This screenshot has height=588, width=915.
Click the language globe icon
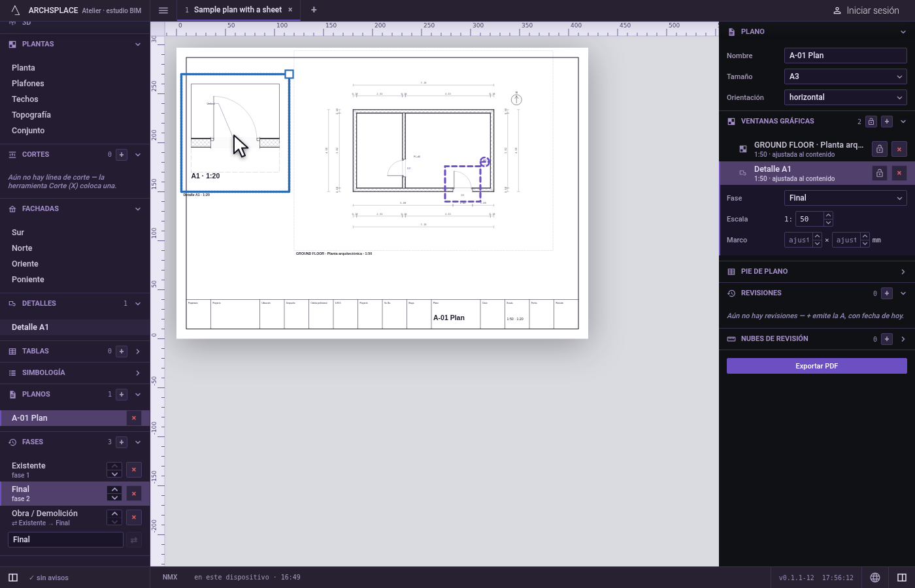tap(875, 578)
